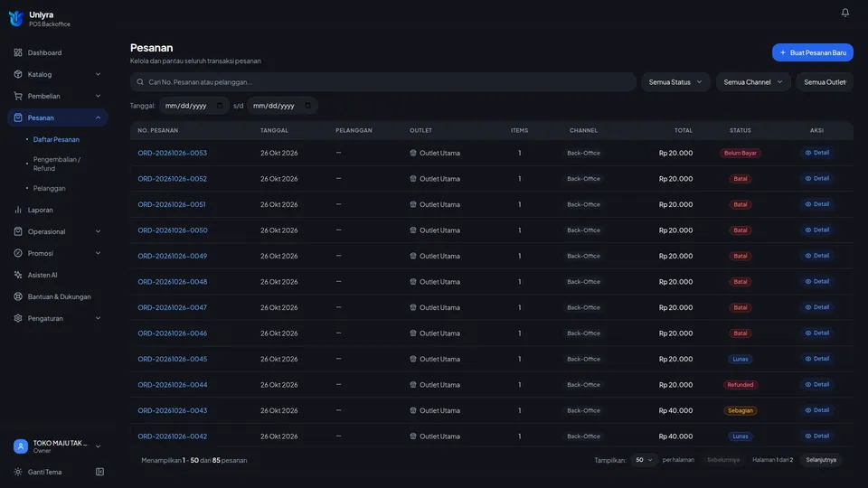This screenshot has height=488, width=868.
Task: Click the Sebelumnya pagination button
Action: [x=723, y=460]
